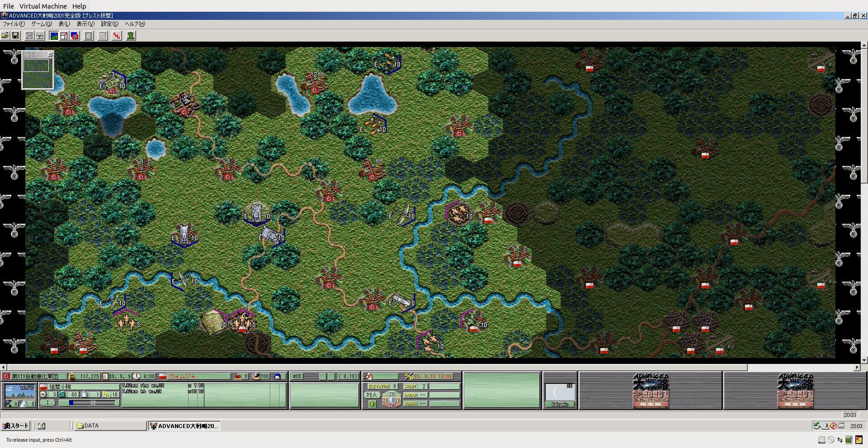The height and width of the screenshot is (448, 868).
Task: Click the blue unit experience progress bar
Action: (93, 403)
